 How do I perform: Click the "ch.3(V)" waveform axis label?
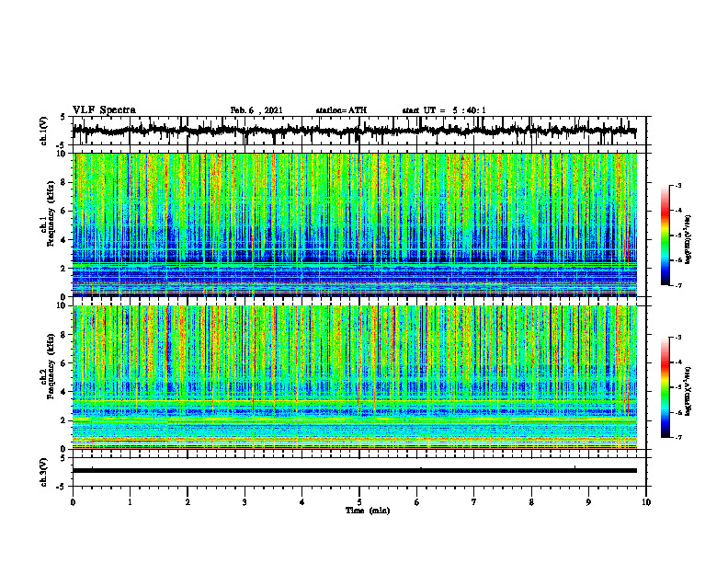pyautogui.click(x=44, y=473)
